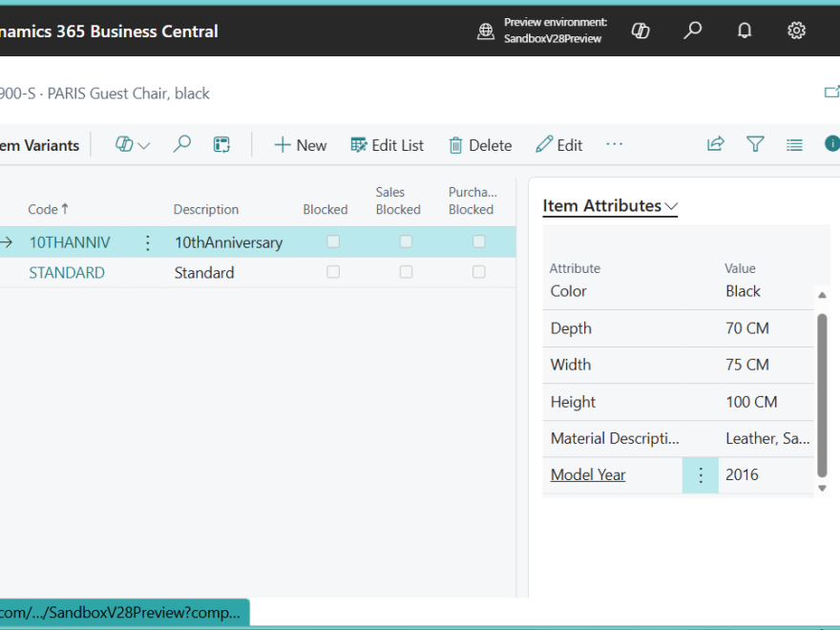Open the Copilot icon in the header
The image size is (840, 630).
point(640,31)
